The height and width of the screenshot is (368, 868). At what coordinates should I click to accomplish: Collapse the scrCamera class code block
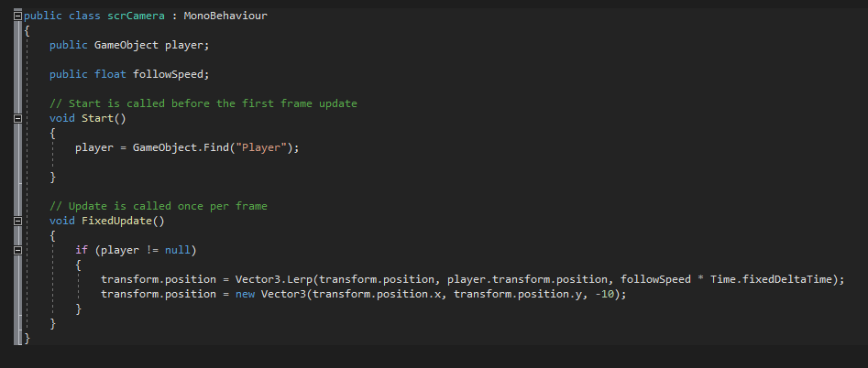click(17, 16)
